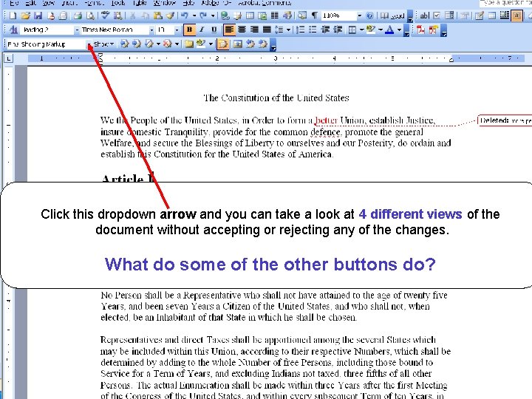
Task: Convert to Adobe PDF icon
Action: 420,30
